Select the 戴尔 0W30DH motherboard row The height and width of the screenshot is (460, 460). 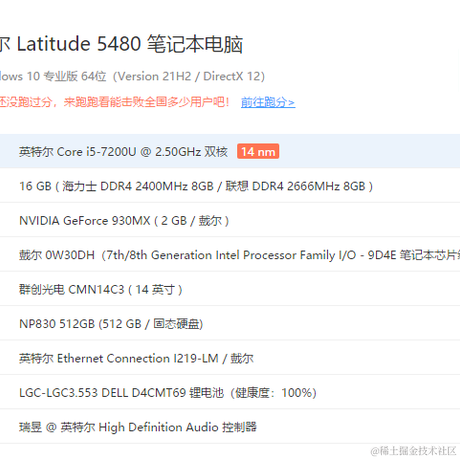click(x=230, y=255)
